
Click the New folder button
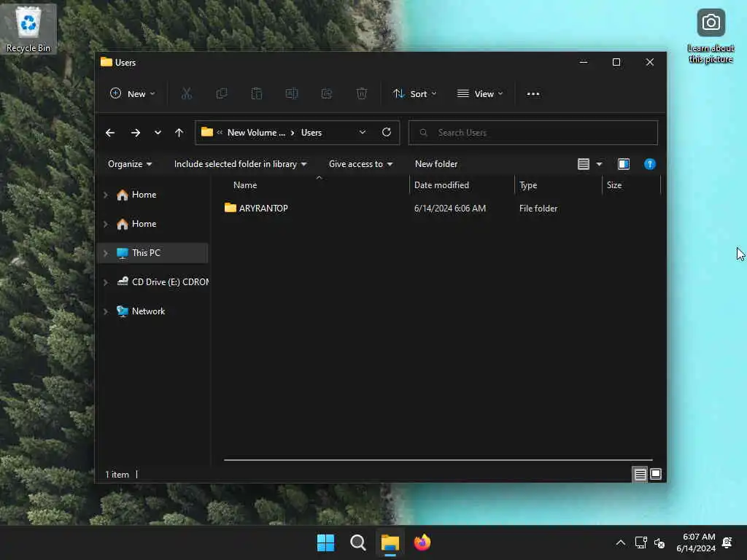[436, 164]
